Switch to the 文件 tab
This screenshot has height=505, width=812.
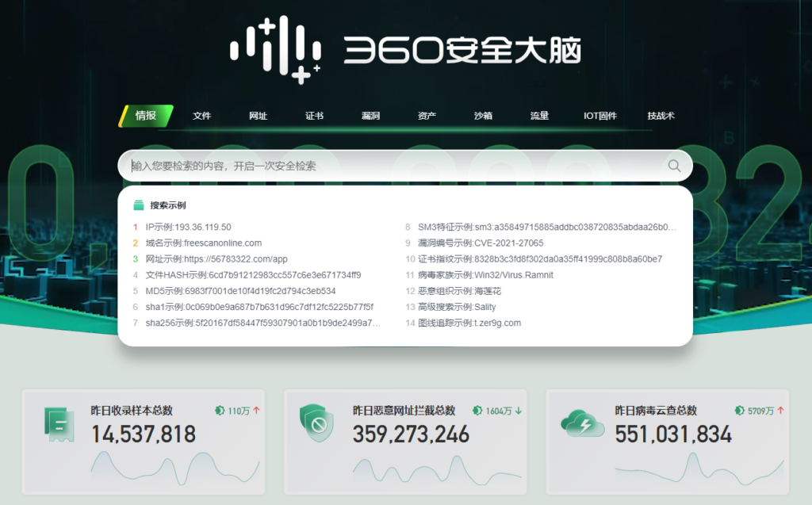coord(203,115)
